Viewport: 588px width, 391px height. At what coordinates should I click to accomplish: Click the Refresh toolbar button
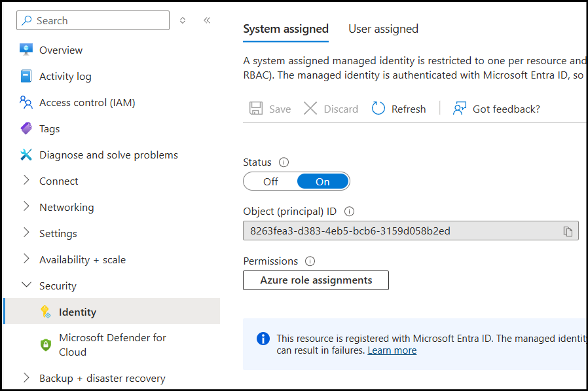[x=399, y=109]
